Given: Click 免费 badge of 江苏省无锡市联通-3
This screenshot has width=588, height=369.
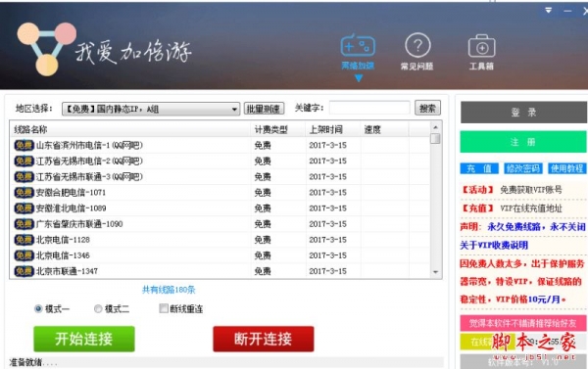Looking at the screenshot, I should pos(24,177).
